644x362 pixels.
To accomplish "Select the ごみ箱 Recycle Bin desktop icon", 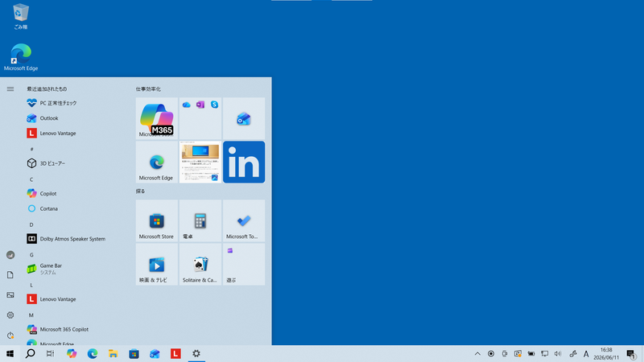I will 21,16.
